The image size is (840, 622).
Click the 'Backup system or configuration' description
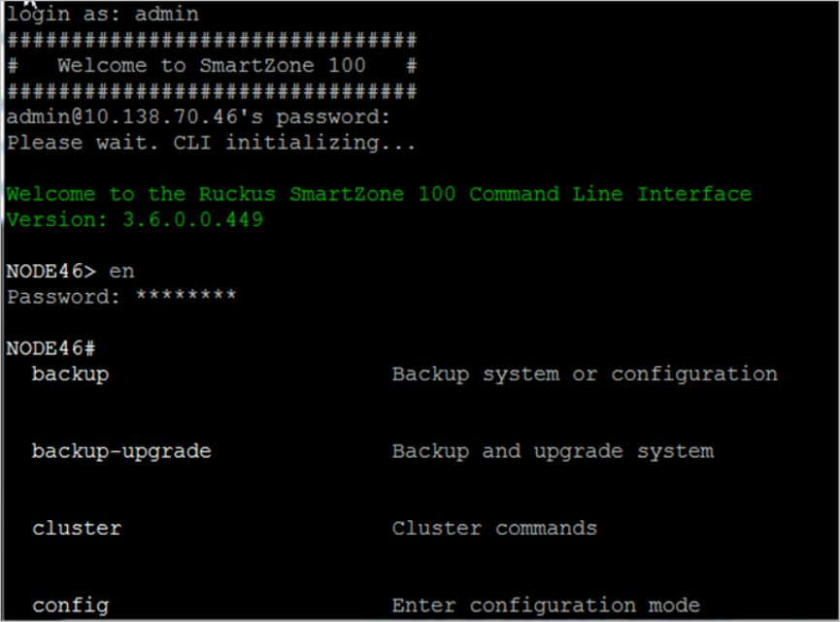(x=585, y=374)
